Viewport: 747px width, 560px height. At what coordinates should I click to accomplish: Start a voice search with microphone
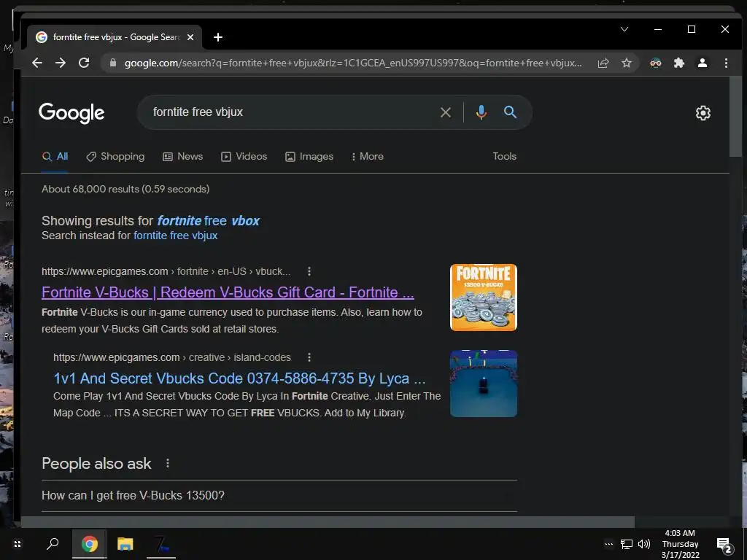[481, 112]
